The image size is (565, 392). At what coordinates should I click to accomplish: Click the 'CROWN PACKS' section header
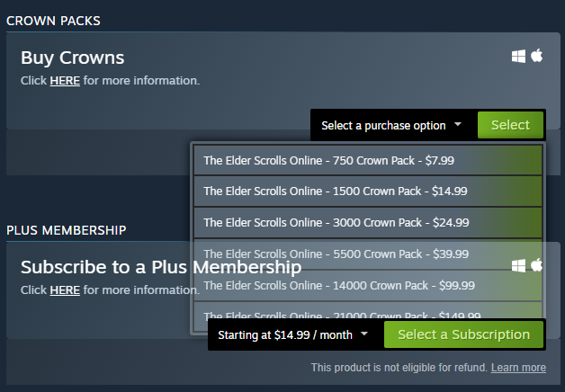tap(53, 21)
